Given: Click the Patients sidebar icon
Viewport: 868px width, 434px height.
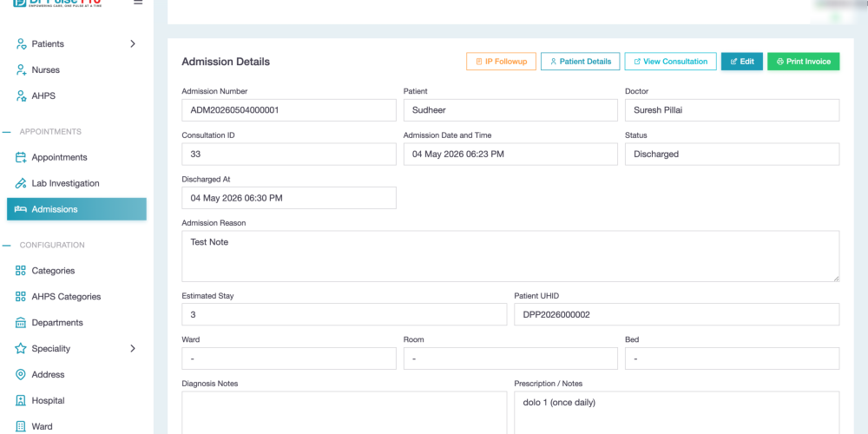Looking at the screenshot, I should coord(21,43).
